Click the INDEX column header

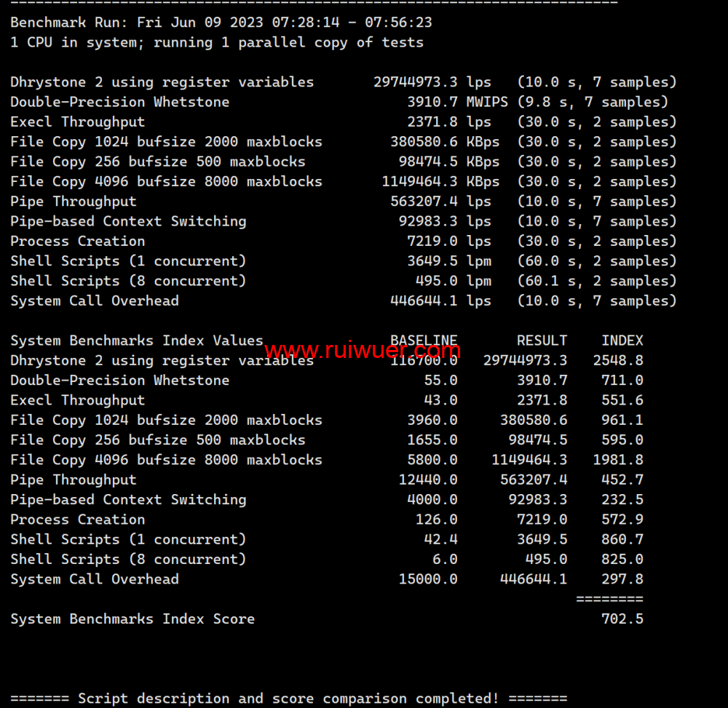(x=622, y=341)
